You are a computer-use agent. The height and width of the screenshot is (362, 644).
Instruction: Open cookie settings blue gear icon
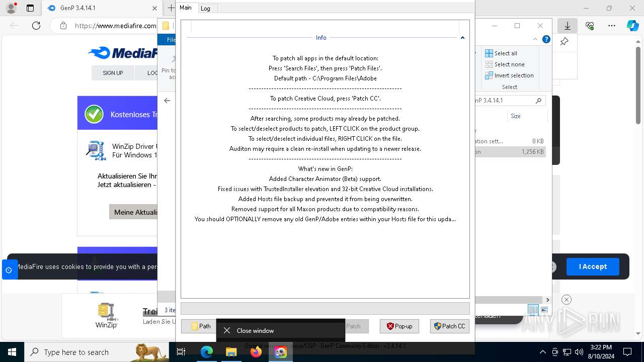point(9,270)
